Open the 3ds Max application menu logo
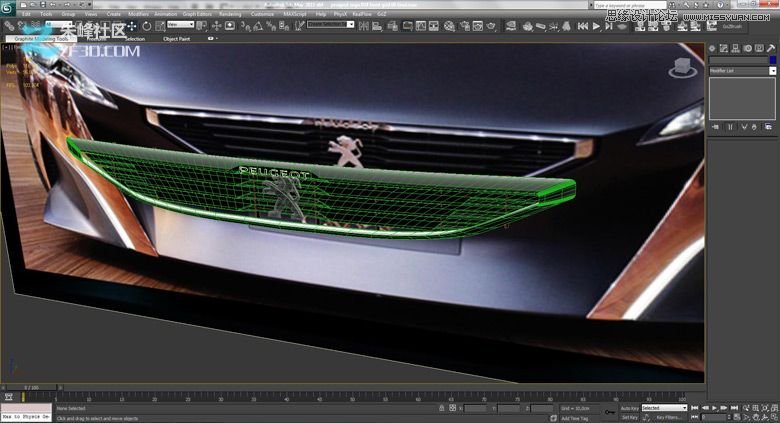The width and height of the screenshot is (780, 423). tap(7, 7)
